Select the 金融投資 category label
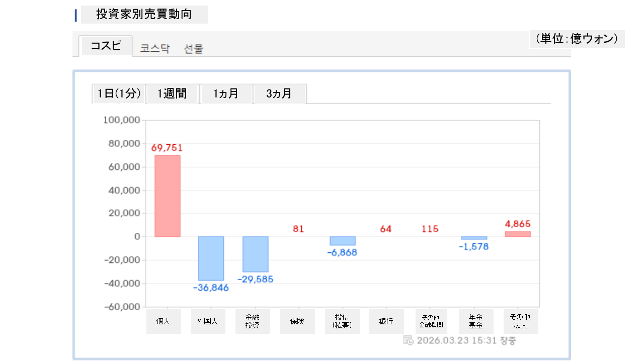The image size is (644, 362). [x=253, y=321]
